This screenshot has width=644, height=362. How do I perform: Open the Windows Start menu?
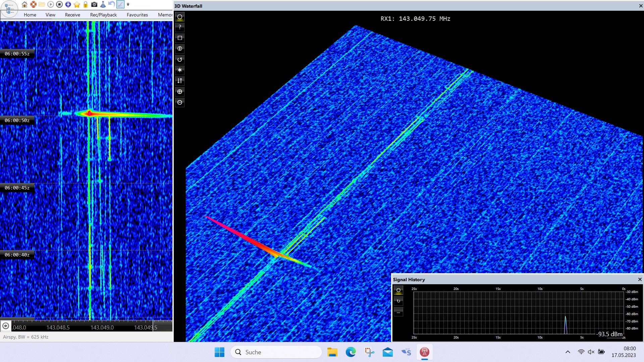[220, 352]
